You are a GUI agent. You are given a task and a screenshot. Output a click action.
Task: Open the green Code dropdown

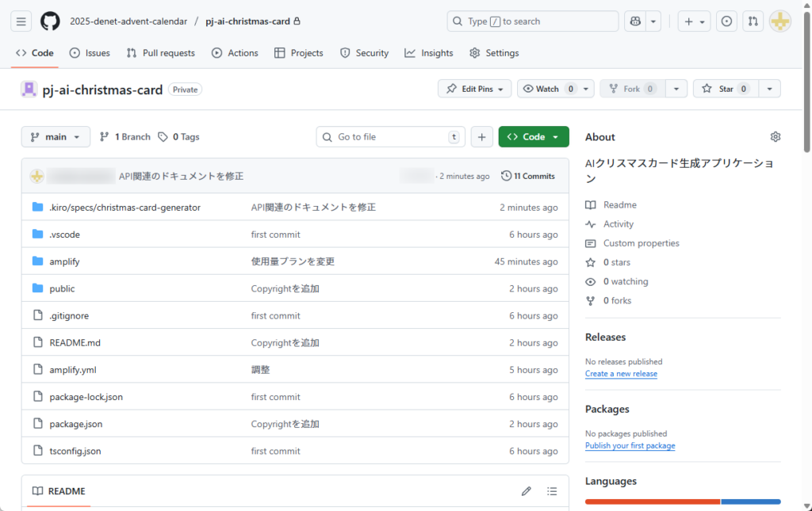533,137
